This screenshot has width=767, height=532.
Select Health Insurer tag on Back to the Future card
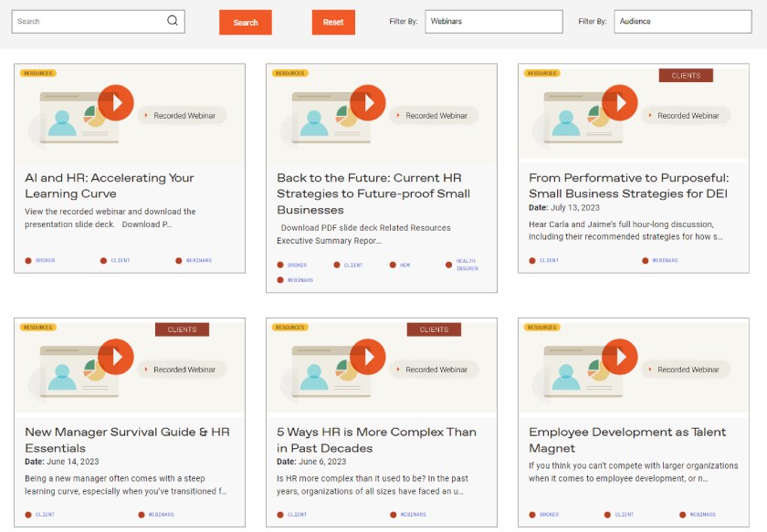click(462, 265)
